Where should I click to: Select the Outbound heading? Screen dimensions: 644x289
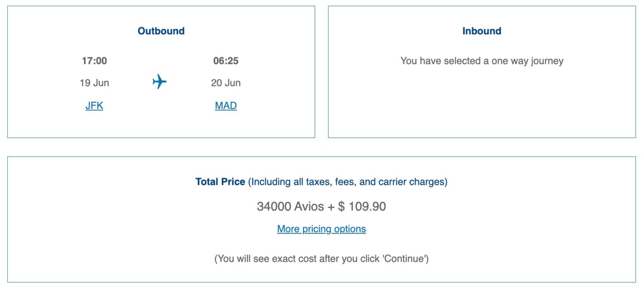(x=161, y=31)
